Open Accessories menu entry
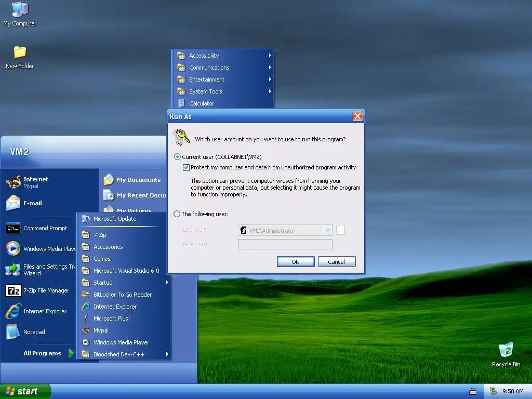 point(124,247)
